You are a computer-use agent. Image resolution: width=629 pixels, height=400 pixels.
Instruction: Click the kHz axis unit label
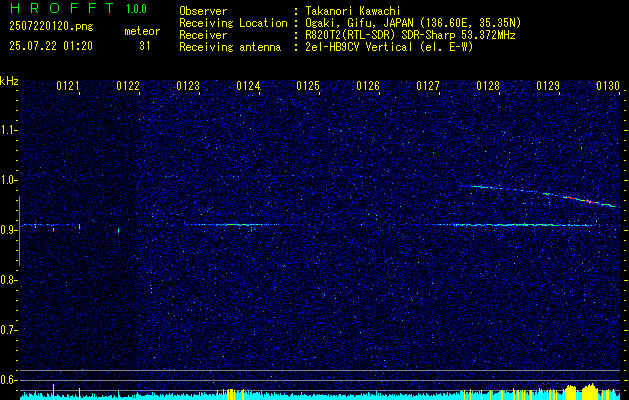[9, 81]
